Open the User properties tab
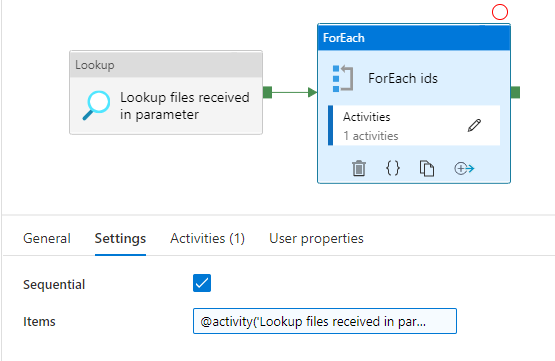Image resolution: width=555 pixels, height=361 pixels. click(x=316, y=238)
